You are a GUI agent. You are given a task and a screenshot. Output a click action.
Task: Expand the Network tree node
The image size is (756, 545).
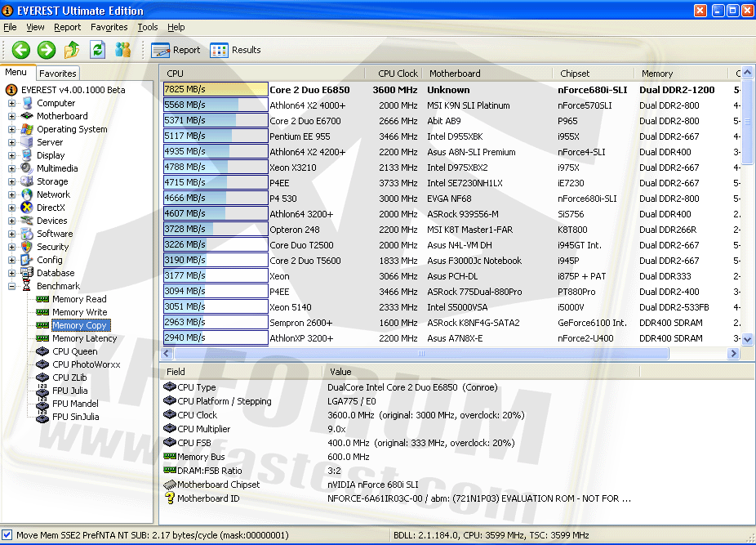tap(11, 194)
